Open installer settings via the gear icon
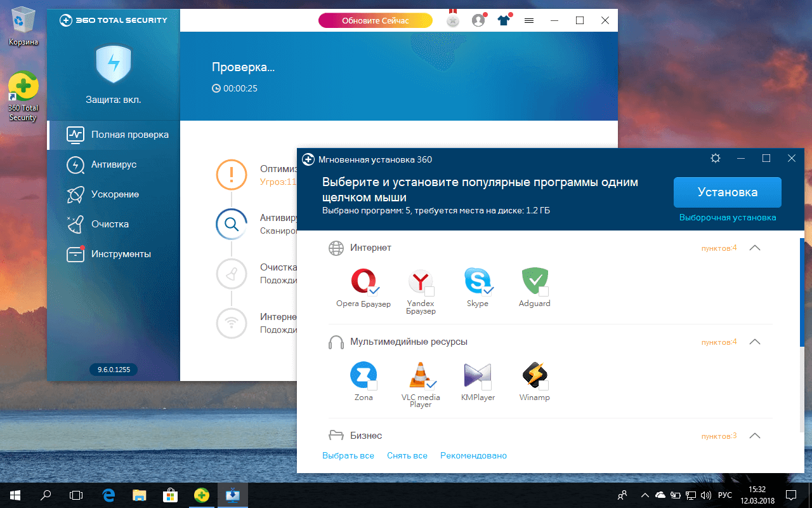Image resolution: width=812 pixels, height=508 pixels. point(716,158)
